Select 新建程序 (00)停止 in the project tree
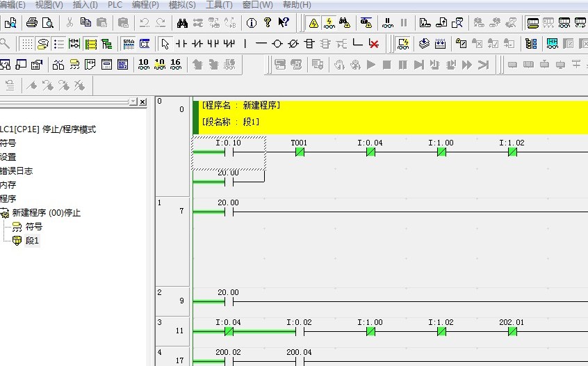Viewport: 588px width, 366px height. pos(46,213)
